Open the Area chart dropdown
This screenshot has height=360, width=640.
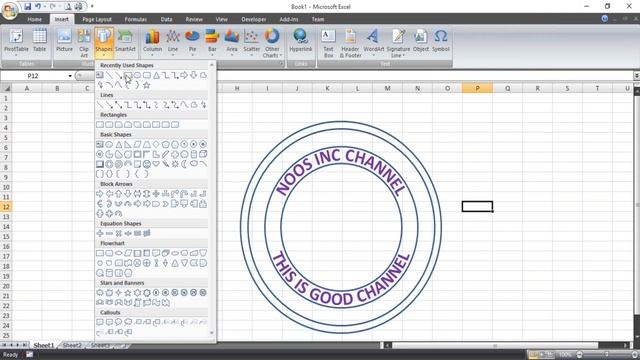coord(231,43)
